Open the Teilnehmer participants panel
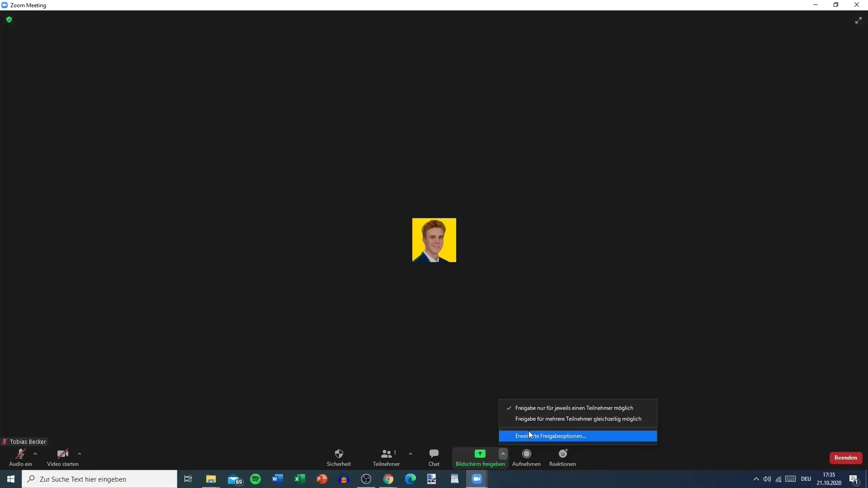868x488 pixels. (386, 457)
